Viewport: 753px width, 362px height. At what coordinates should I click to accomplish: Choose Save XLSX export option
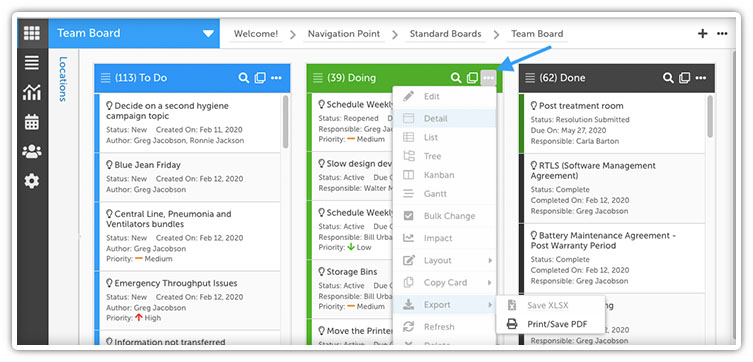pos(550,305)
